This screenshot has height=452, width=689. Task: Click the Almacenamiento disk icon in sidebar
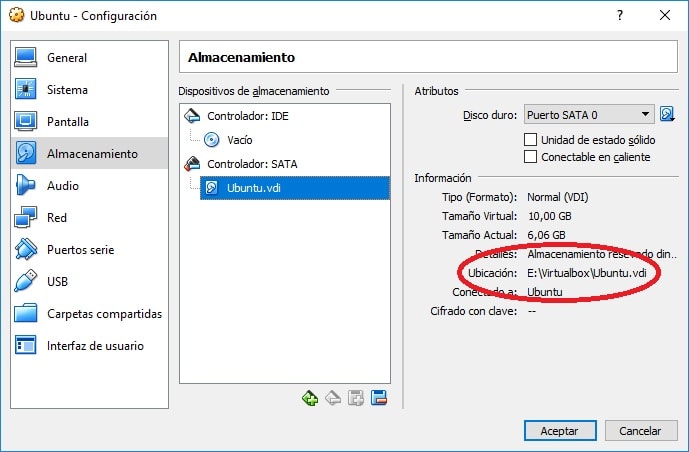pyautogui.click(x=25, y=153)
